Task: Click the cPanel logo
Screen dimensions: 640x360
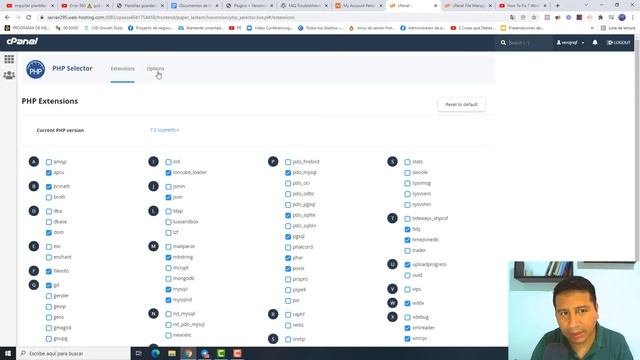Action: tap(22, 42)
